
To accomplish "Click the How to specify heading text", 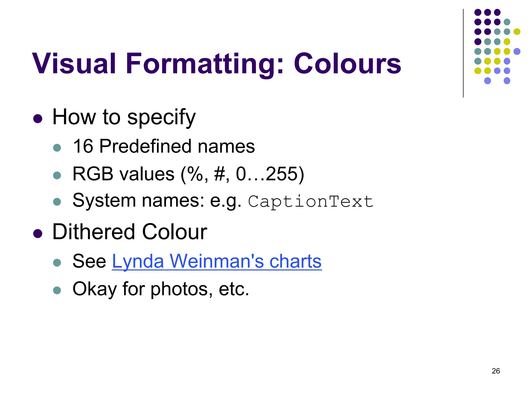I will pyautogui.click(x=124, y=117).
